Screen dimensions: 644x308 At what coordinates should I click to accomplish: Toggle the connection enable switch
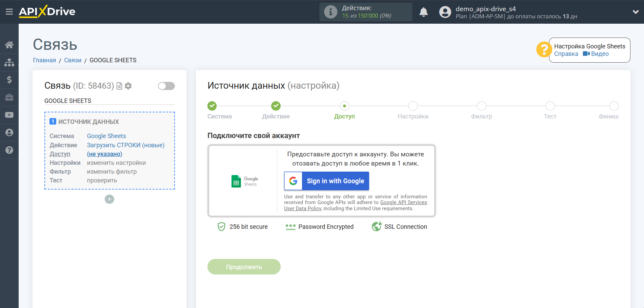pos(166,86)
